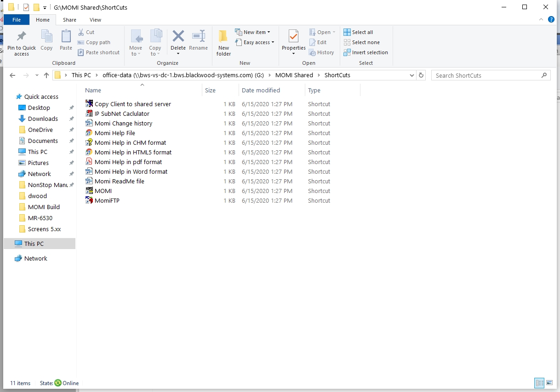Click the Copy path button
The width and height of the screenshot is (560, 392).
point(94,42)
